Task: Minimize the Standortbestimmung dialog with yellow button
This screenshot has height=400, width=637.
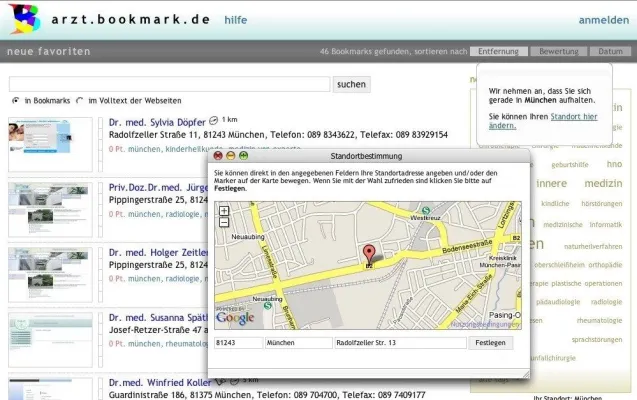Action: [x=230, y=156]
